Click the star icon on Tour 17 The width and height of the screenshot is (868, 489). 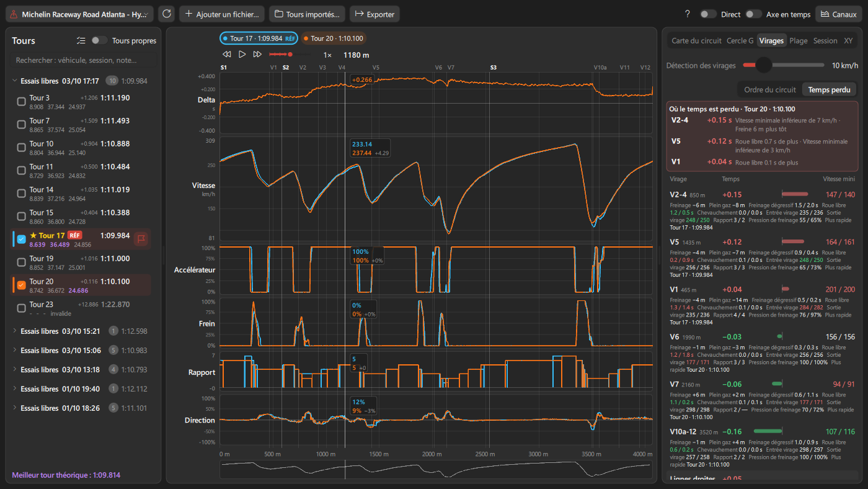(x=33, y=236)
